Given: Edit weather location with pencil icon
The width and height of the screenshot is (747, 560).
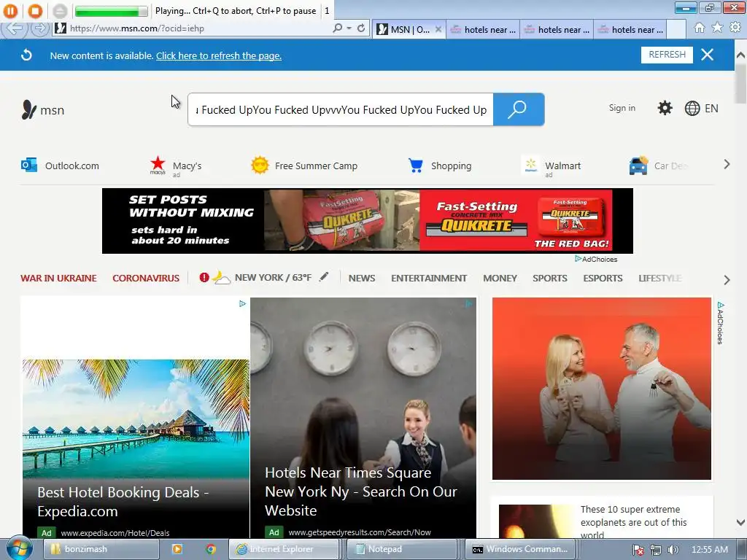Looking at the screenshot, I should [x=324, y=276].
